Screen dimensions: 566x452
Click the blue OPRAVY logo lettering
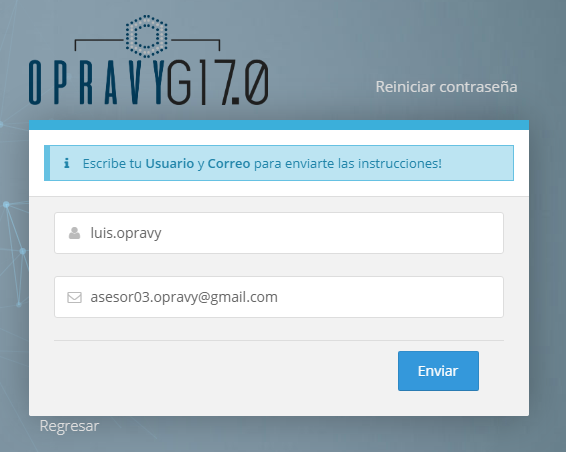pyautogui.click(x=96, y=83)
